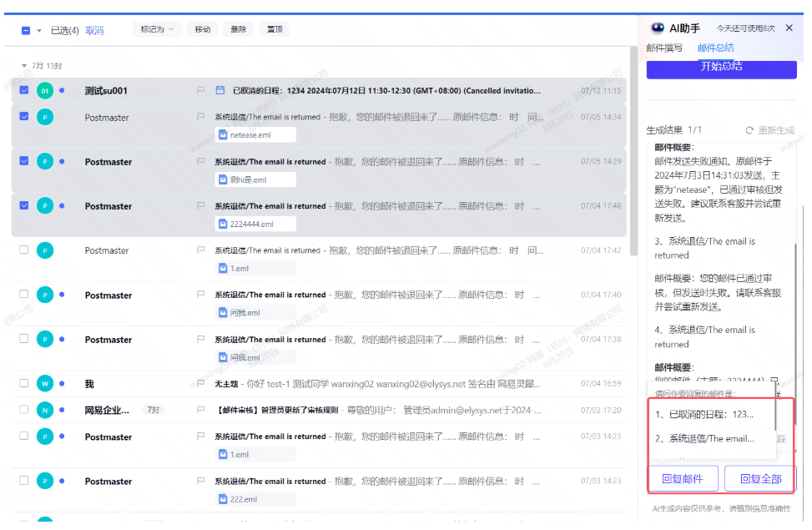The height and width of the screenshot is (530, 812).
Task: Click 取消 to cancel the selection
Action: point(95,31)
